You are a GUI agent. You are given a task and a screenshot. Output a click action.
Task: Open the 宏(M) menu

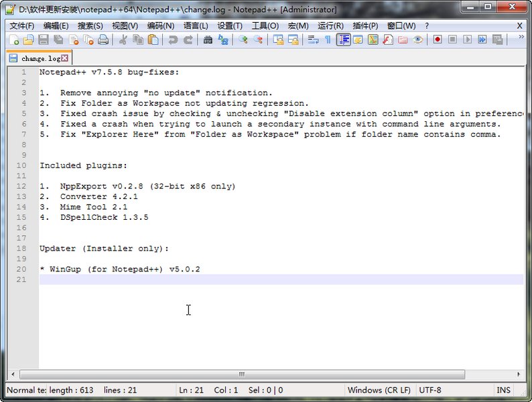pyautogui.click(x=298, y=25)
